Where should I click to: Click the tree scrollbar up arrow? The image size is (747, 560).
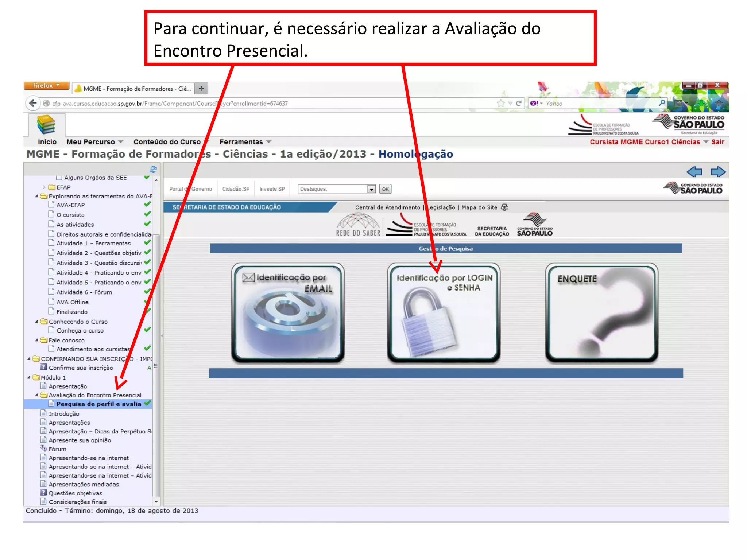click(156, 180)
